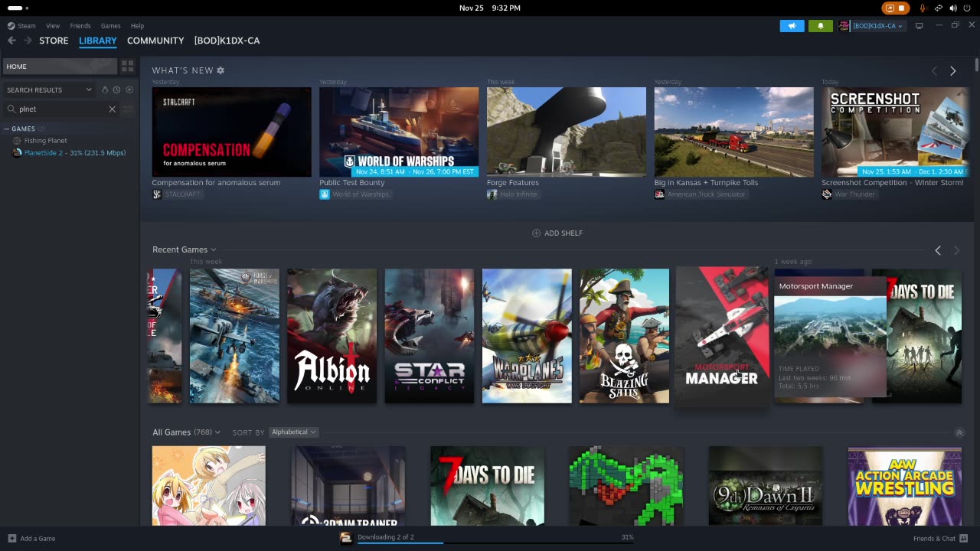The image size is (980, 551).
Task: Collapse All Games shelf with chevron icon
Action: coord(959,433)
